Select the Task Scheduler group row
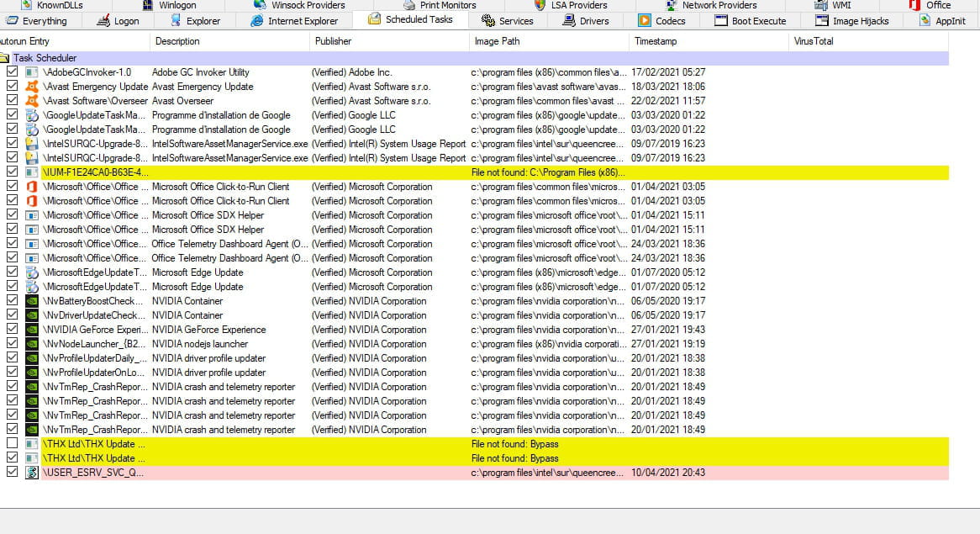 pos(474,58)
